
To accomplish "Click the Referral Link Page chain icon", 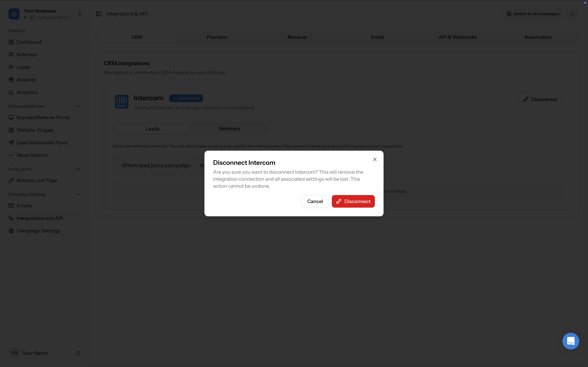I will pos(11,180).
